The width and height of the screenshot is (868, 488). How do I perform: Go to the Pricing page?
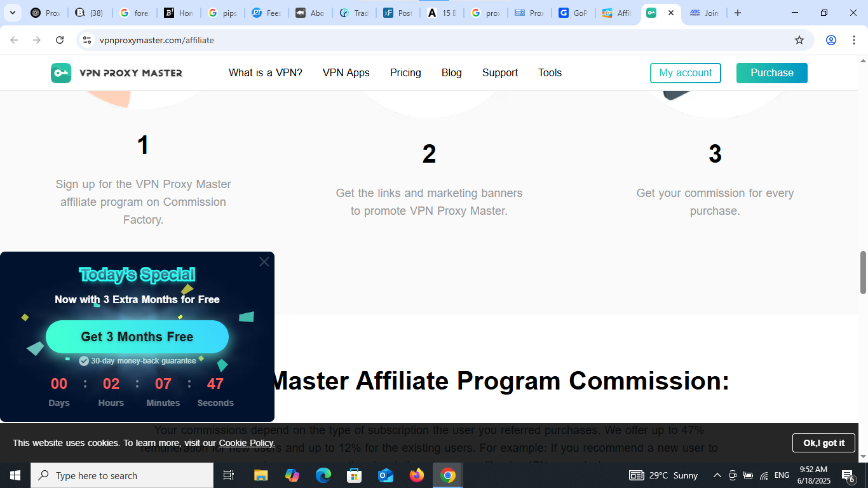[x=405, y=72]
